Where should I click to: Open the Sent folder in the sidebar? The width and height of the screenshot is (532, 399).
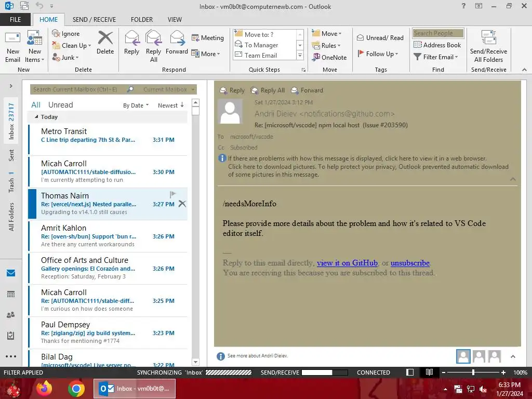[x=11, y=155]
